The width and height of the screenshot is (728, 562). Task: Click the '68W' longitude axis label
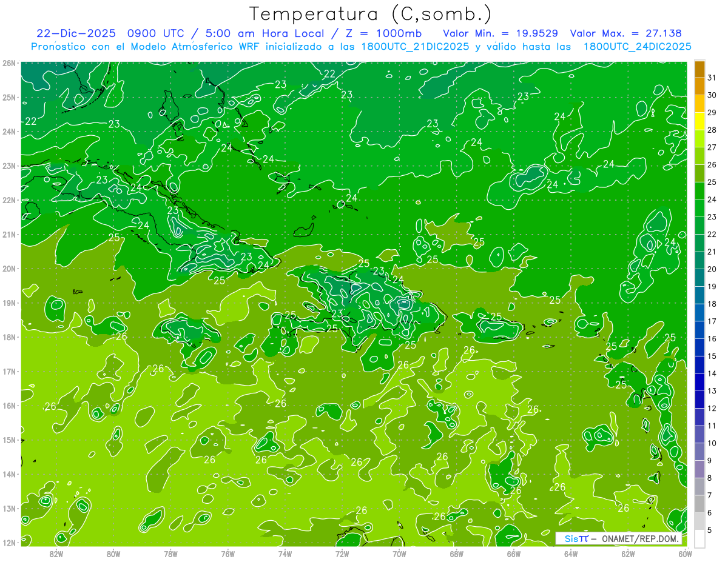pyautogui.click(x=456, y=554)
